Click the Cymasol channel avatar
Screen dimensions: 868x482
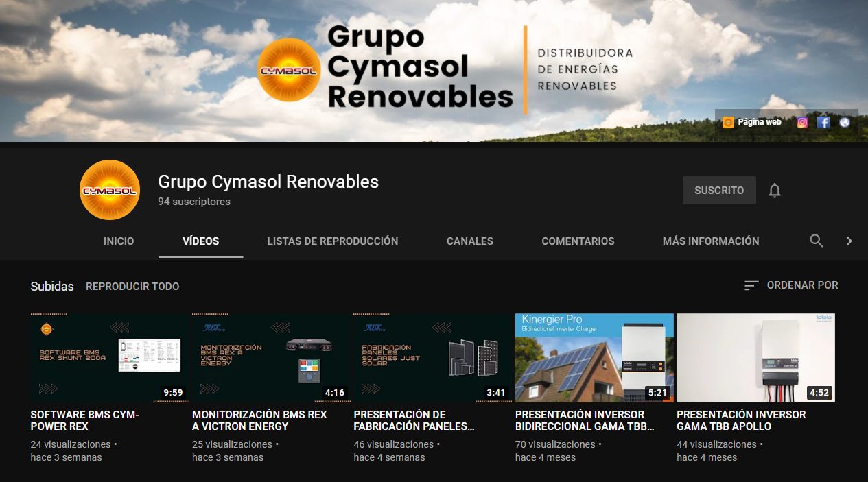110,190
